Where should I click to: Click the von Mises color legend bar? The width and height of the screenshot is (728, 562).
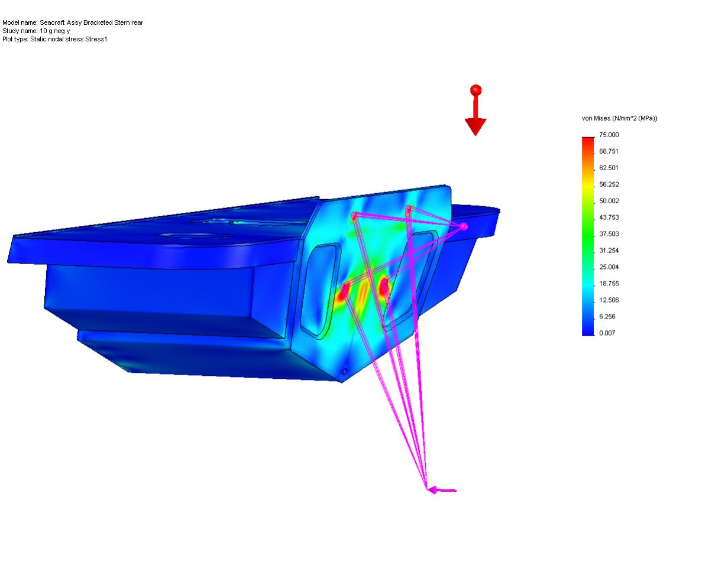pyautogui.click(x=588, y=236)
